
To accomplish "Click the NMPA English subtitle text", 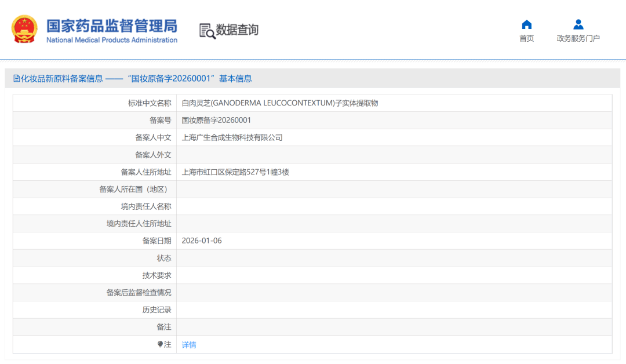I will click(110, 40).
